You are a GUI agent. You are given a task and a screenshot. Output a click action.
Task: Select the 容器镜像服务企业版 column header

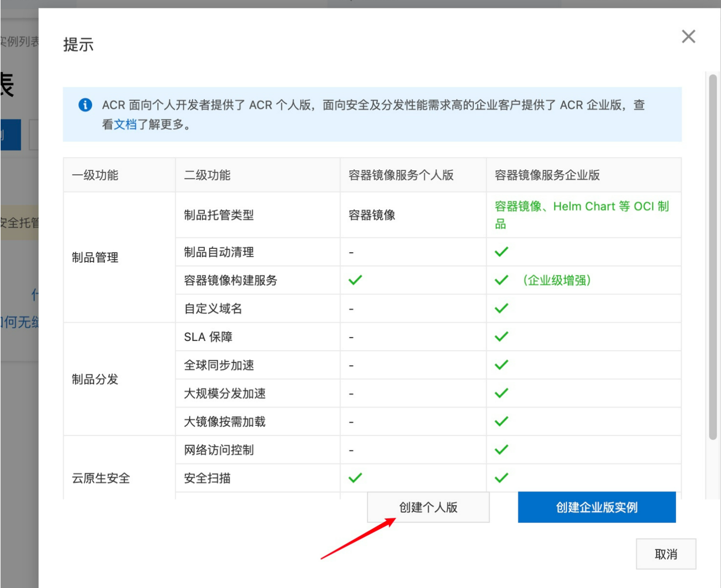coord(547,175)
